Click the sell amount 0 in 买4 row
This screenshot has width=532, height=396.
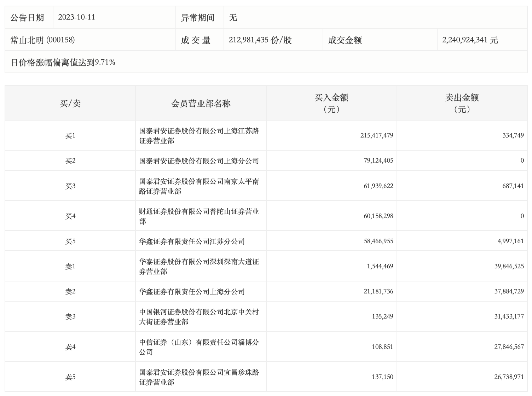pos(522,216)
